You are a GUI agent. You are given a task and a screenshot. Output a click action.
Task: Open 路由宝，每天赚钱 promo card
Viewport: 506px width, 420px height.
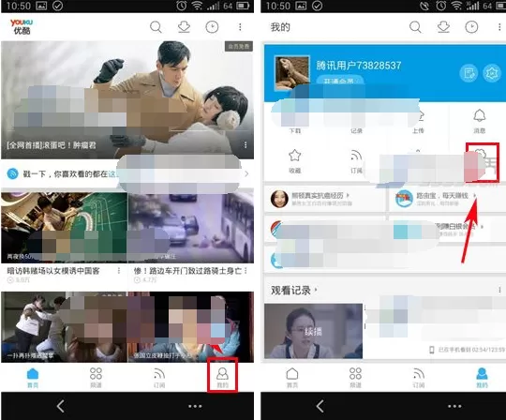(x=447, y=199)
